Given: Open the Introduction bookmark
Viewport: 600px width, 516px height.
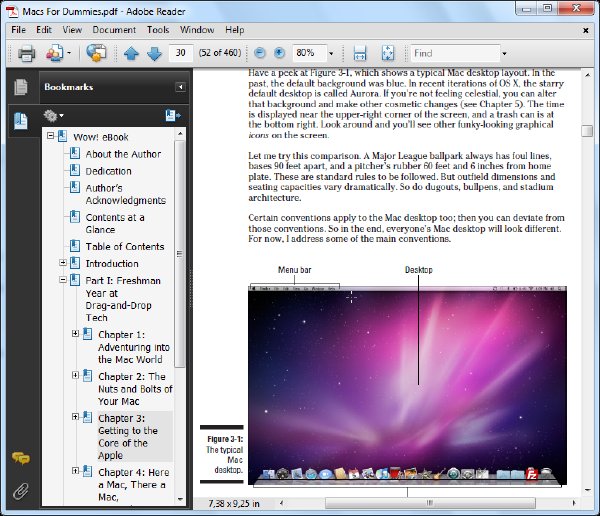Looking at the screenshot, I should (112, 264).
